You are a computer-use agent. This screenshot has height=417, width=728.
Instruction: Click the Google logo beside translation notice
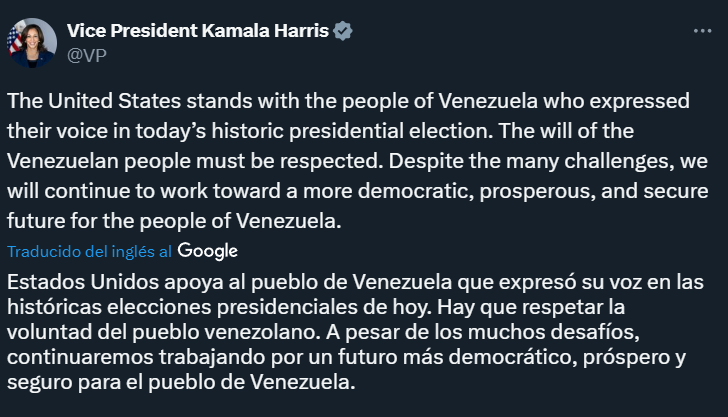tap(208, 251)
